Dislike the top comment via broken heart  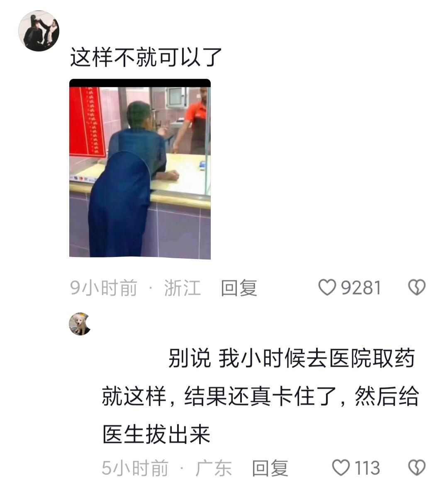[416, 287]
